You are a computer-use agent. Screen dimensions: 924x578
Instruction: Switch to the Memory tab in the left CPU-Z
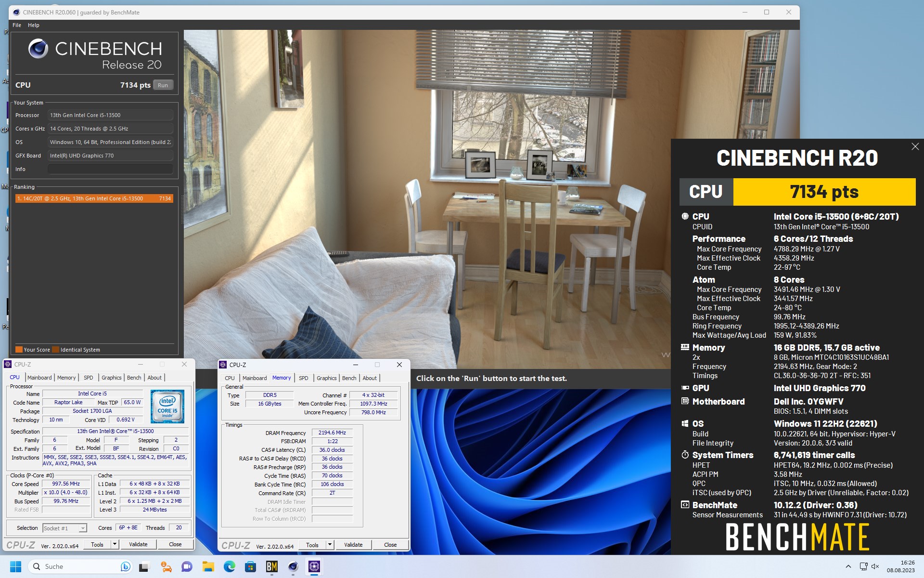pyautogui.click(x=66, y=378)
